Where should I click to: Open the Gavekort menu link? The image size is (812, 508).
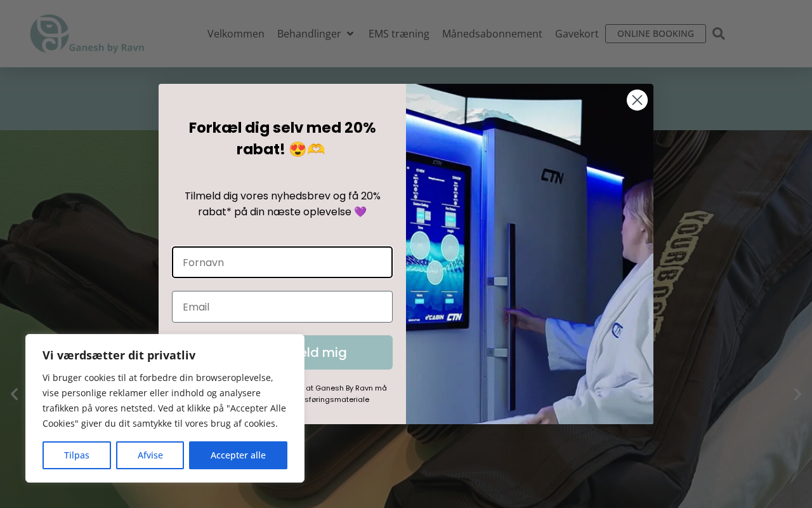tap(577, 34)
